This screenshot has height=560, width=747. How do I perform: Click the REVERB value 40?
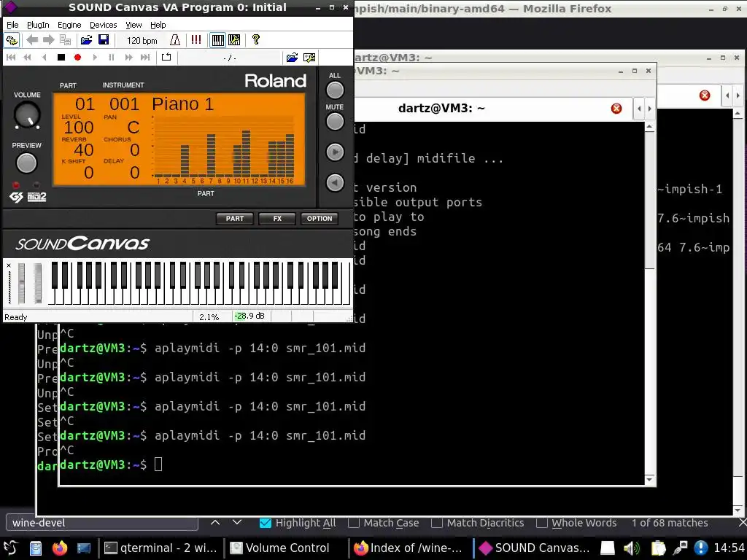(x=84, y=150)
